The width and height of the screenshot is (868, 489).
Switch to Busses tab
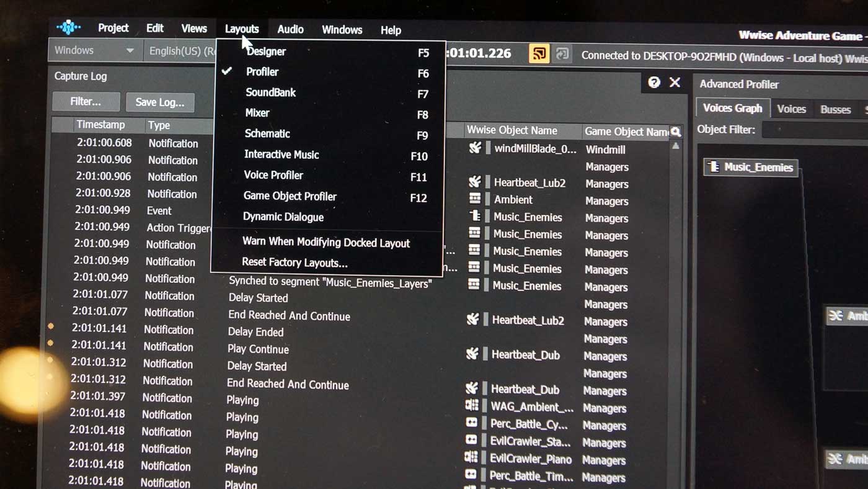pyautogui.click(x=835, y=109)
